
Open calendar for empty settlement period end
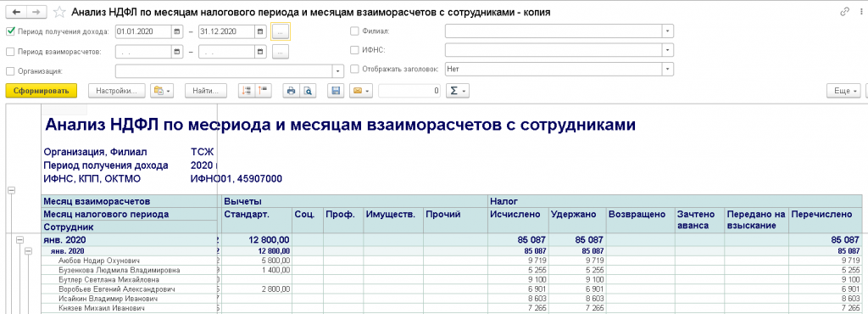click(x=259, y=52)
